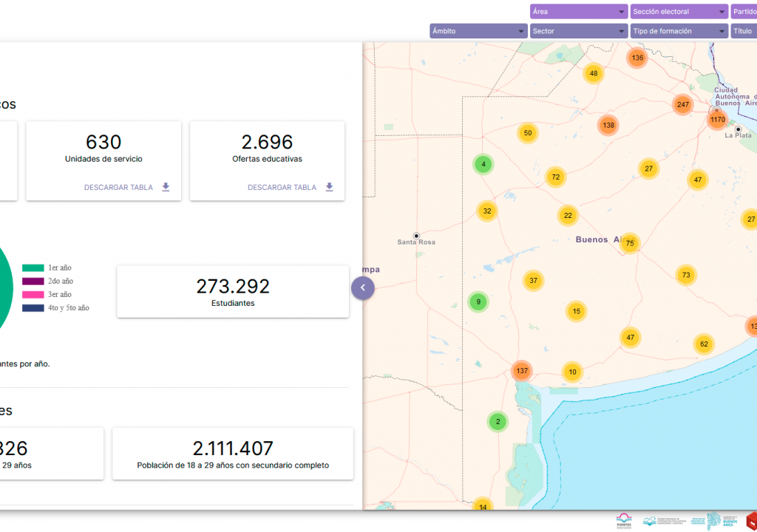The width and height of the screenshot is (757, 532).
Task: Open the Sector filter dropdown
Action: click(578, 31)
